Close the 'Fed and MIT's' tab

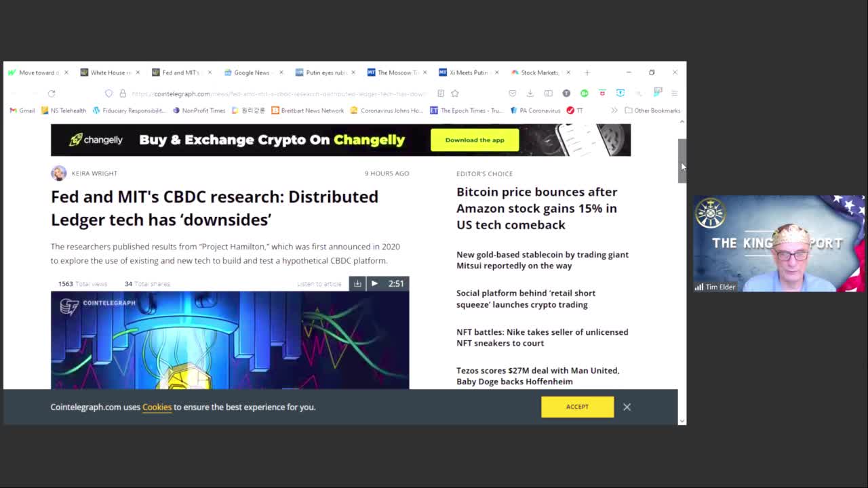pos(210,73)
